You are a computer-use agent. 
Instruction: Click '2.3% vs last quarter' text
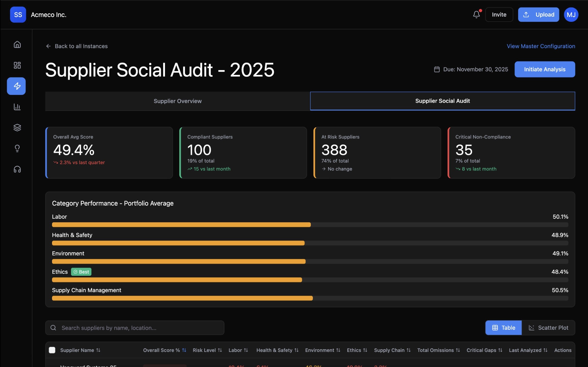(82, 163)
